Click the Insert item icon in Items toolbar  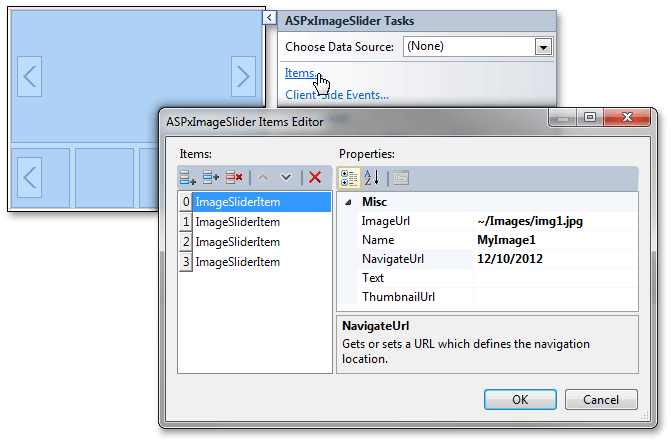pos(211,177)
